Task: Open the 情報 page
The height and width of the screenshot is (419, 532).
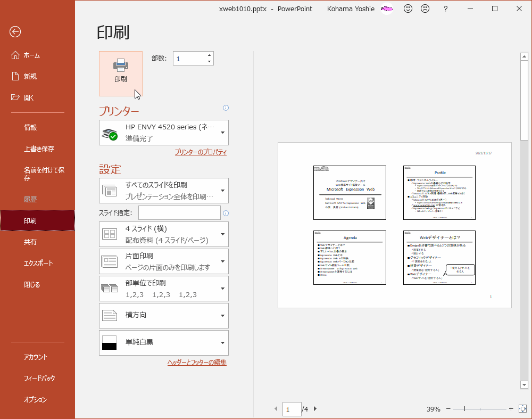Action: point(37,128)
